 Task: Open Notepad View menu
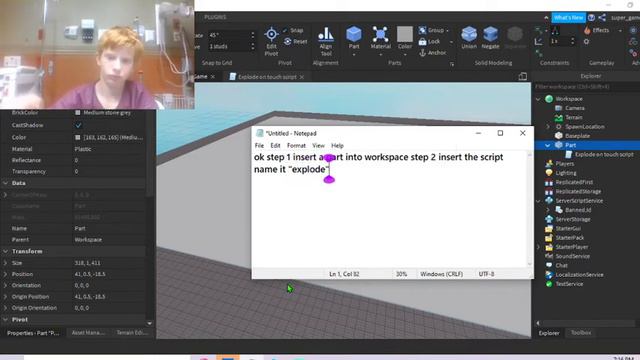coord(318,146)
